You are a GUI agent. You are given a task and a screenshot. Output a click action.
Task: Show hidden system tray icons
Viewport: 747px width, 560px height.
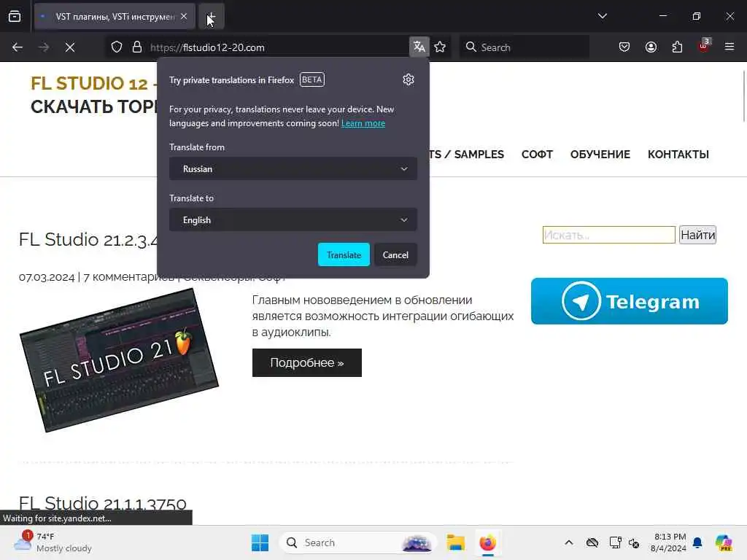tap(569, 542)
